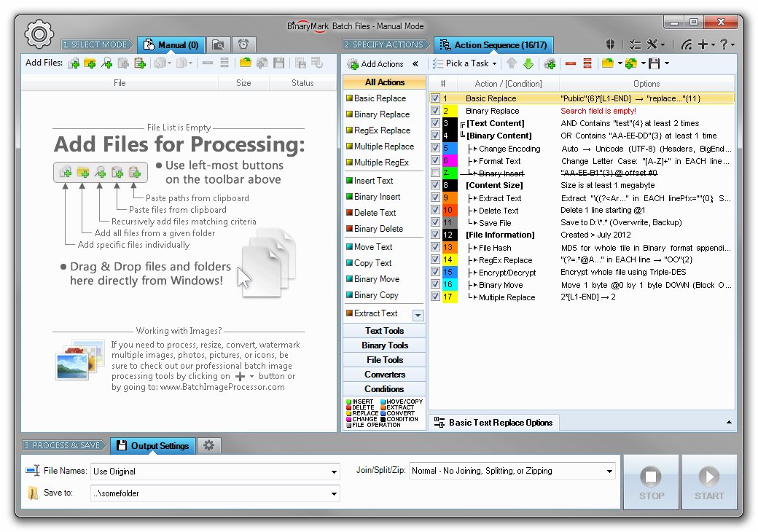Click the recursively add matching files icon
Screen dimensions: 758x532
tap(106, 63)
